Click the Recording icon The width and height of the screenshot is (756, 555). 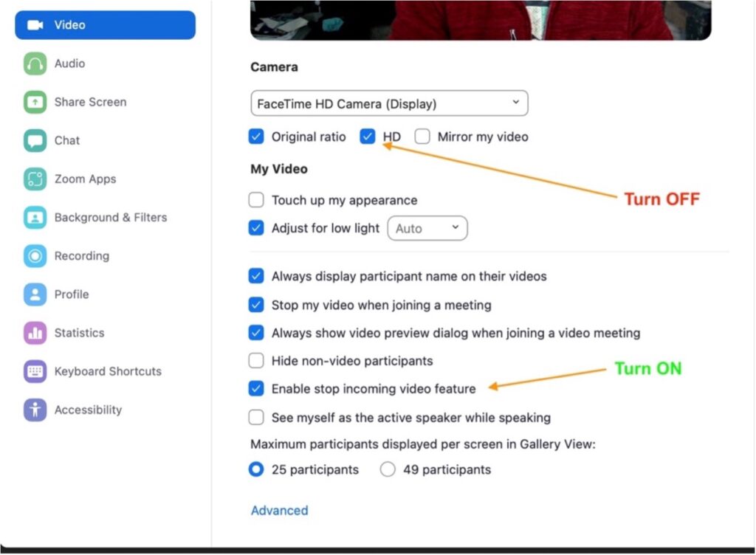[x=35, y=256]
